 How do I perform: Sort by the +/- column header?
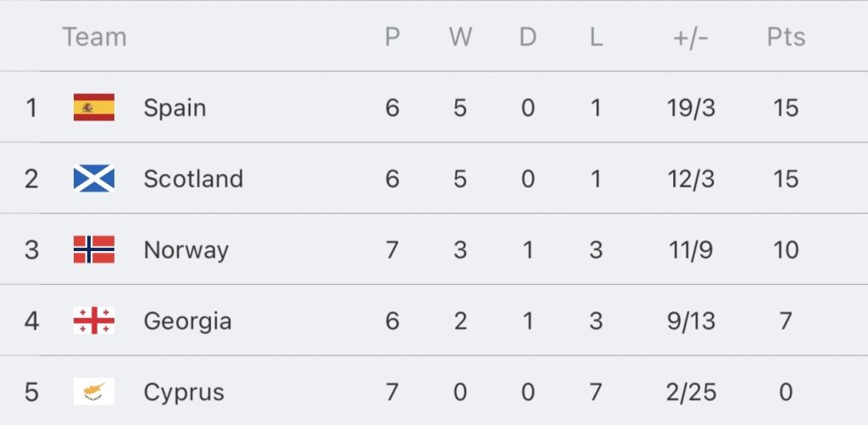coord(691,37)
